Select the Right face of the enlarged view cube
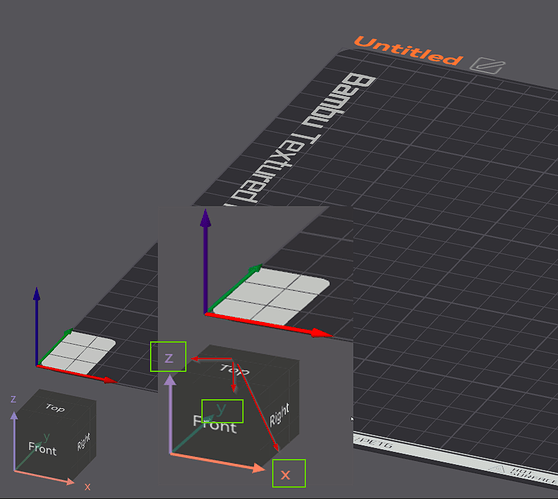This screenshot has width=558, height=499. (x=279, y=415)
